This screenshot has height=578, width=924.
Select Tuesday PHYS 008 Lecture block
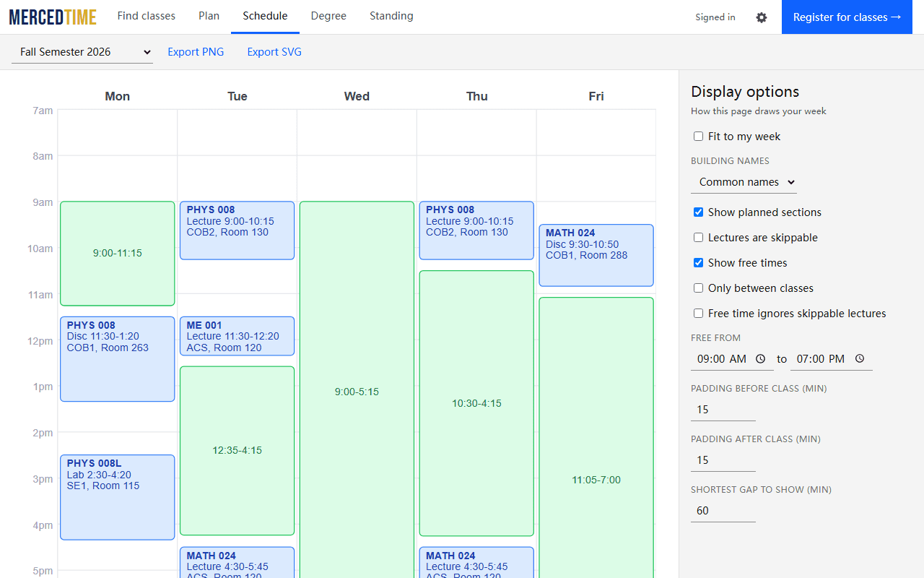237,230
